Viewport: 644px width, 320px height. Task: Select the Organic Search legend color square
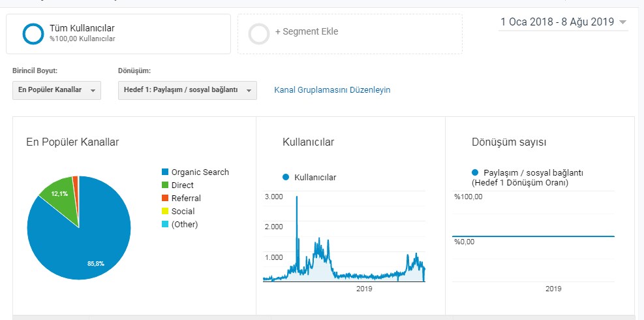(x=165, y=172)
